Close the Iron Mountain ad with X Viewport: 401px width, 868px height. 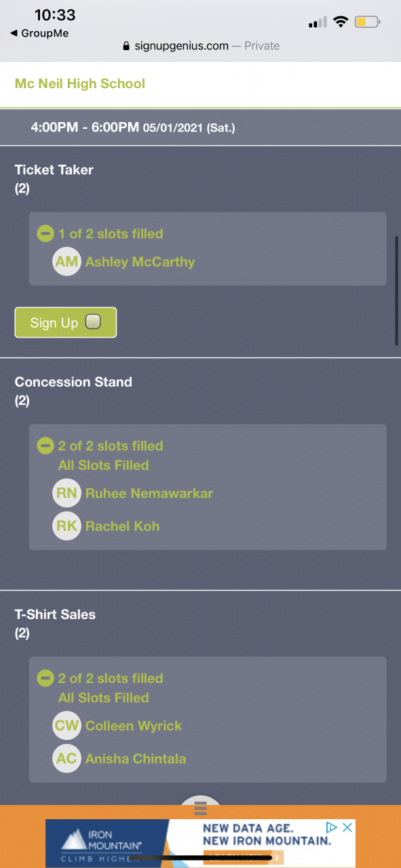[x=347, y=827]
